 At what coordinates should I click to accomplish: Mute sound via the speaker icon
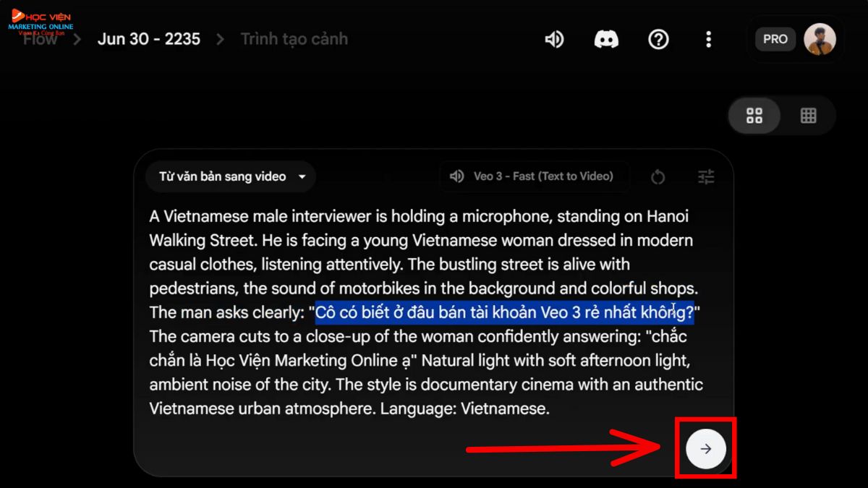(x=554, y=39)
